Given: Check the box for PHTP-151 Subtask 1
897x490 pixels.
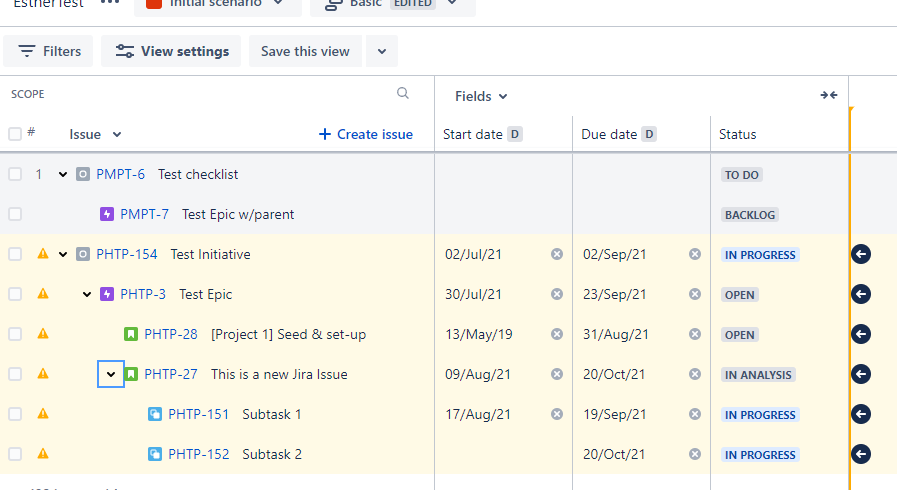Looking at the screenshot, I should 15,415.
